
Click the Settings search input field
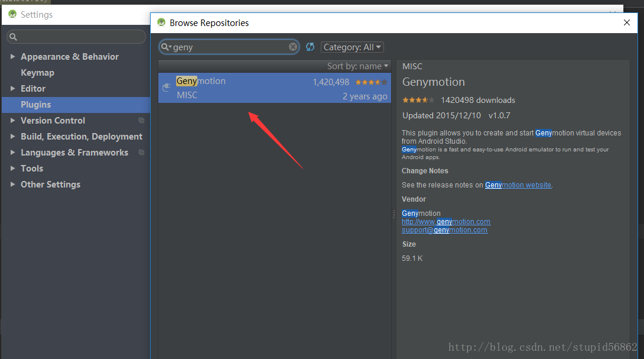tap(76, 37)
